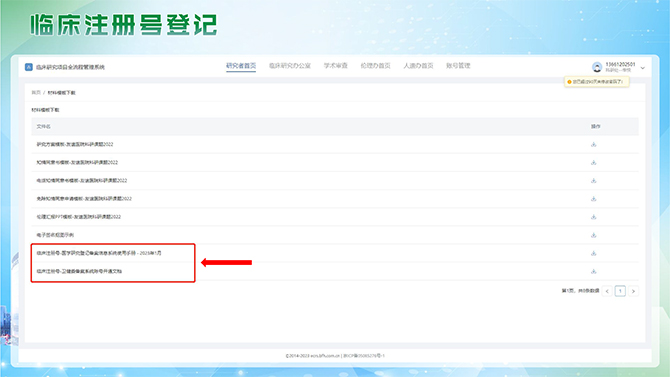670x377 pixels.
Task: Open the 临床研究办公室 tab
Action: (290, 66)
